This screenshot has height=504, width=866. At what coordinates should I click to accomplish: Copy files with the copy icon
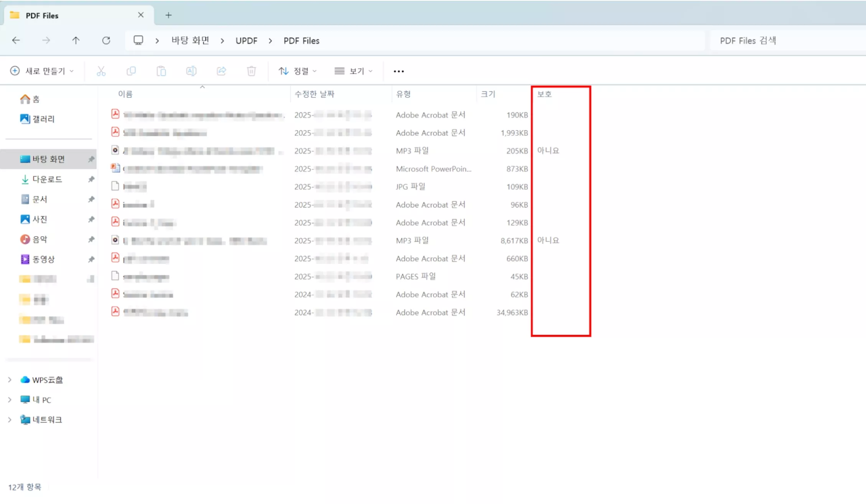[x=131, y=71]
